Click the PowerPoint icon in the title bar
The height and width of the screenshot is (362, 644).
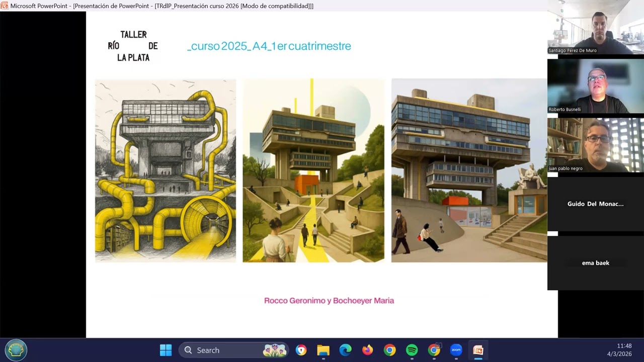click(5, 6)
